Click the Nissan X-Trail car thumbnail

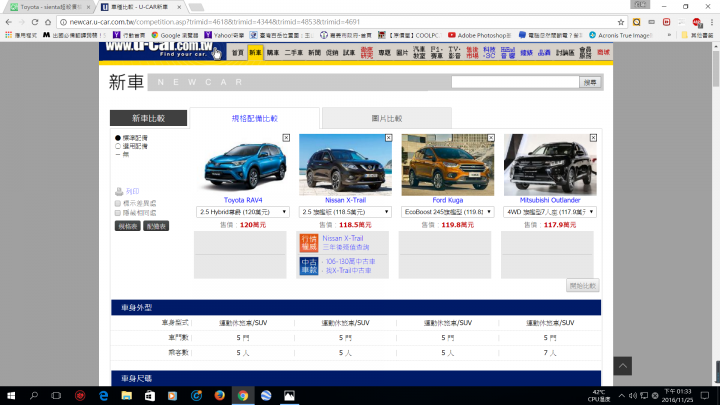tap(345, 165)
